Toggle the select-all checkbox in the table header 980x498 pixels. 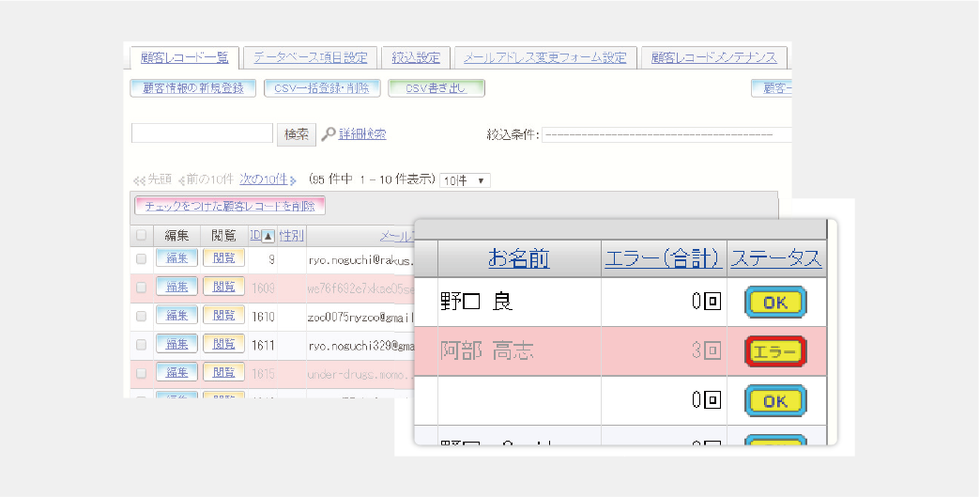142,236
